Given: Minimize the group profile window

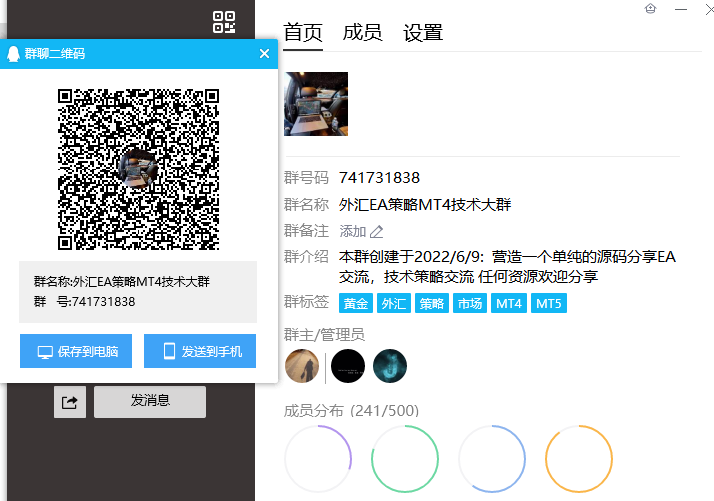Looking at the screenshot, I should (681, 9).
